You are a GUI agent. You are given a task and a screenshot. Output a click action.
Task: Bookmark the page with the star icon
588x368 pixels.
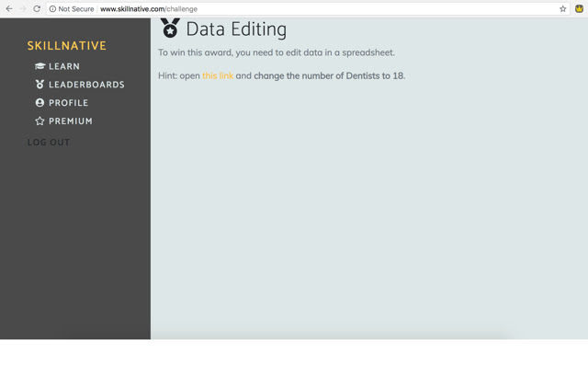point(562,8)
